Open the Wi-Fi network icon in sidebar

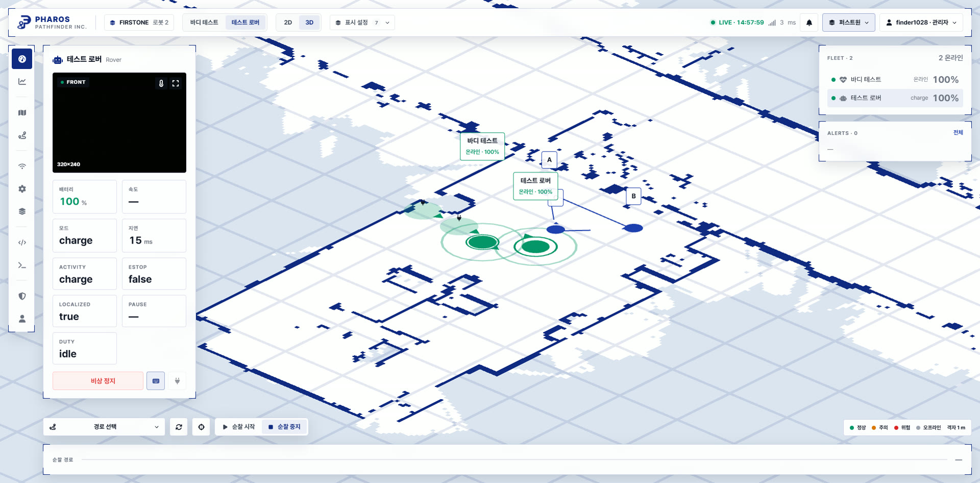tap(22, 166)
